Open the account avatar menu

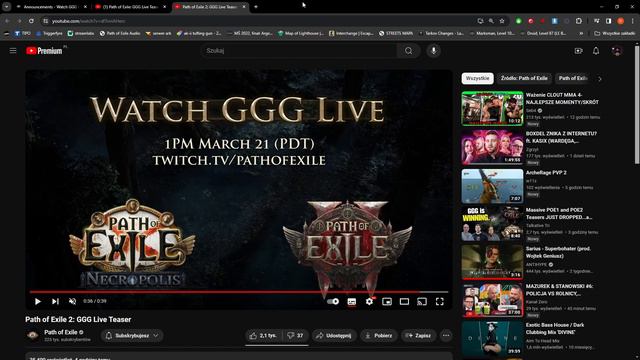click(x=617, y=51)
